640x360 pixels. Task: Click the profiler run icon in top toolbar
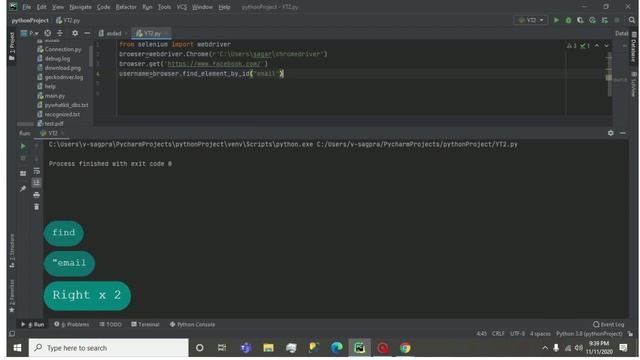tap(592, 20)
